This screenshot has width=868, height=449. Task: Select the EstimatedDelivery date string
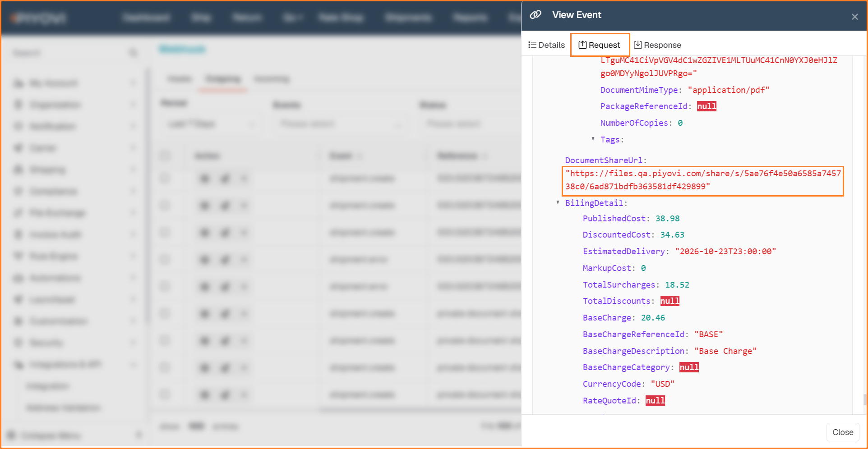[x=725, y=252]
